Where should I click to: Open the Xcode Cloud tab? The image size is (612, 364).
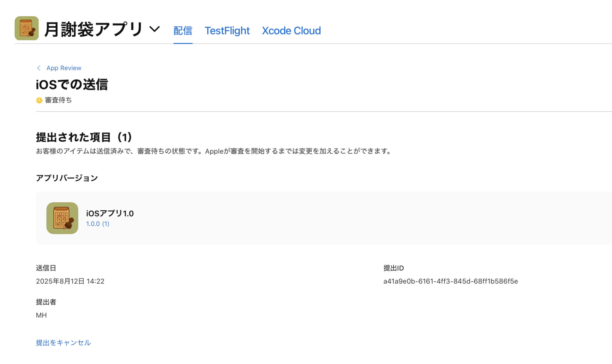pyautogui.click(x=291, y=31)
